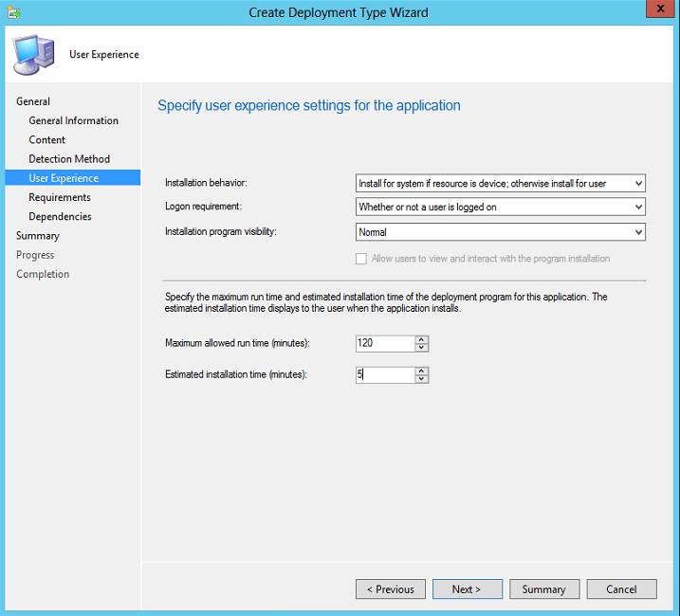Decrease Maximum allowed run time with down arrow
680x616 pixels.
tap(421, 347)
